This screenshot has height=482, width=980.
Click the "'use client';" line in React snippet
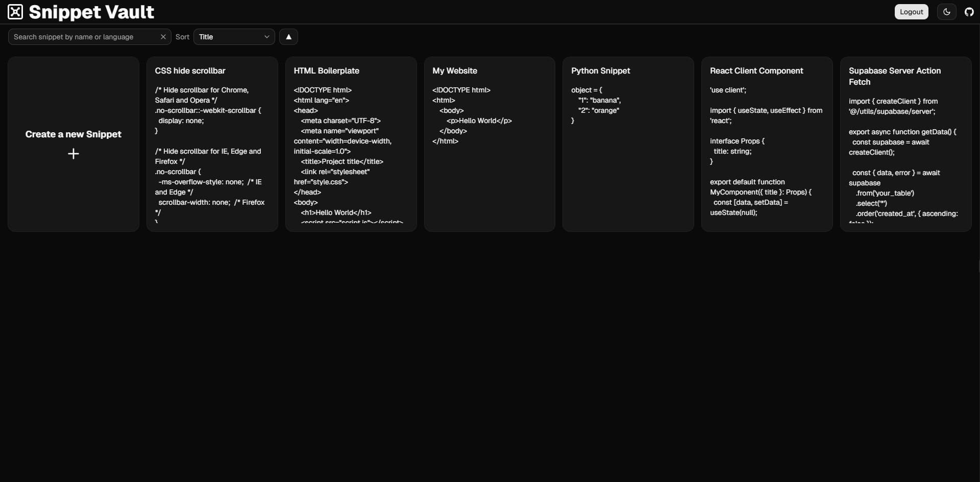pyautogui.click(x=728, y=90)
